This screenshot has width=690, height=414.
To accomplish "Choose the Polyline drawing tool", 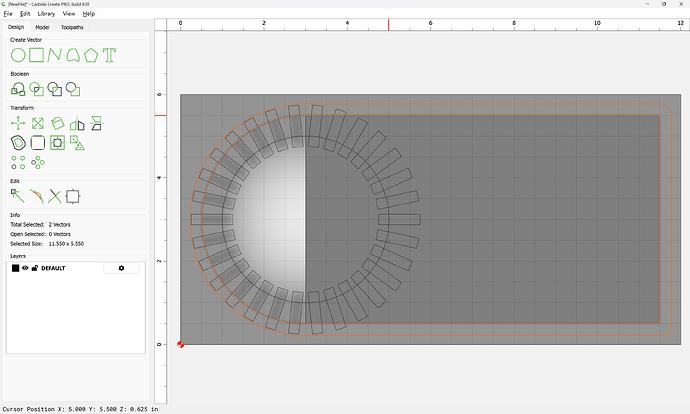I will coord(54,55).
